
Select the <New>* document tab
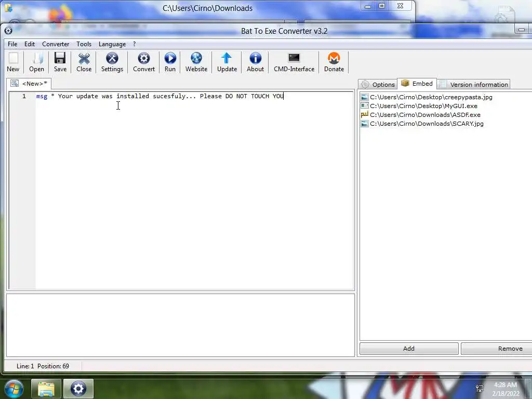pyautogui.click(x=29, y=84)
